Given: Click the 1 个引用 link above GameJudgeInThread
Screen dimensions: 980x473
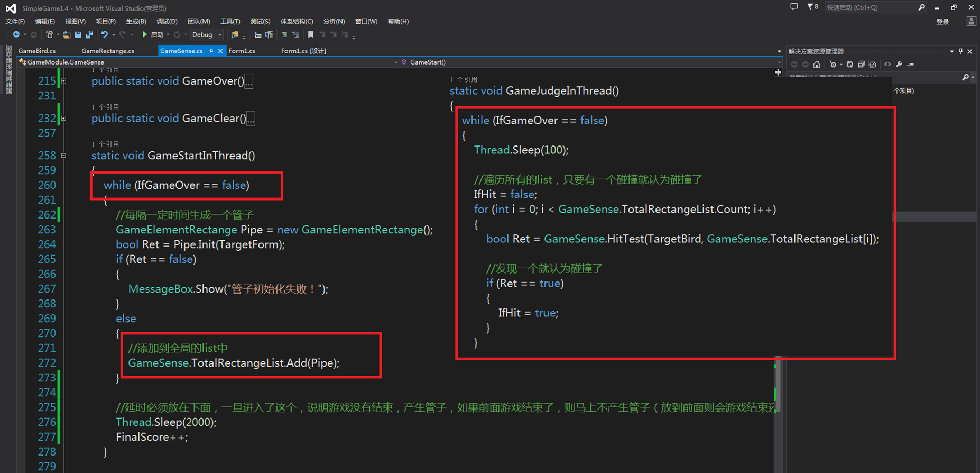Looking at the screenshot, I should tap(464, 79).
